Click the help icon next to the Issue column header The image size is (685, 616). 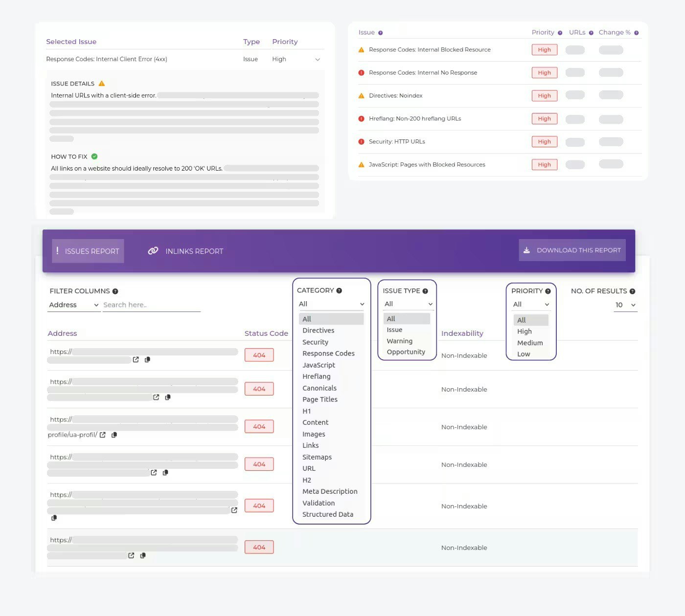point(381,32)
